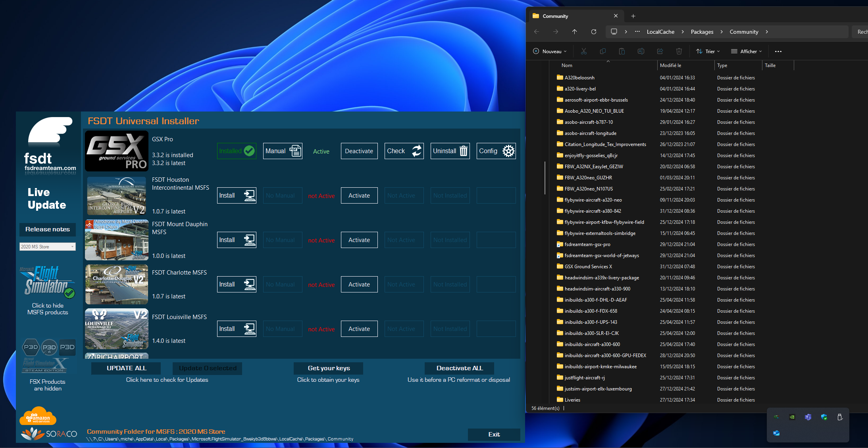Click the Louisville airport product thumbnail
Viewport: 868px width, 448px height.
point(117,329)
